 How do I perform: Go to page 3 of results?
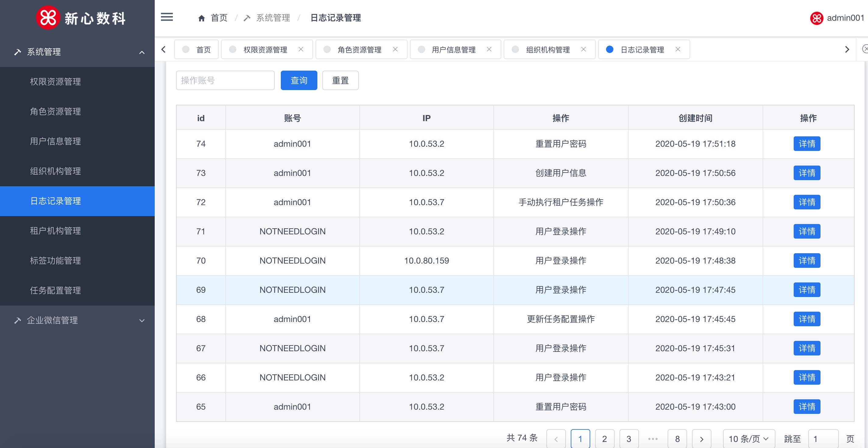coord(629,439)
